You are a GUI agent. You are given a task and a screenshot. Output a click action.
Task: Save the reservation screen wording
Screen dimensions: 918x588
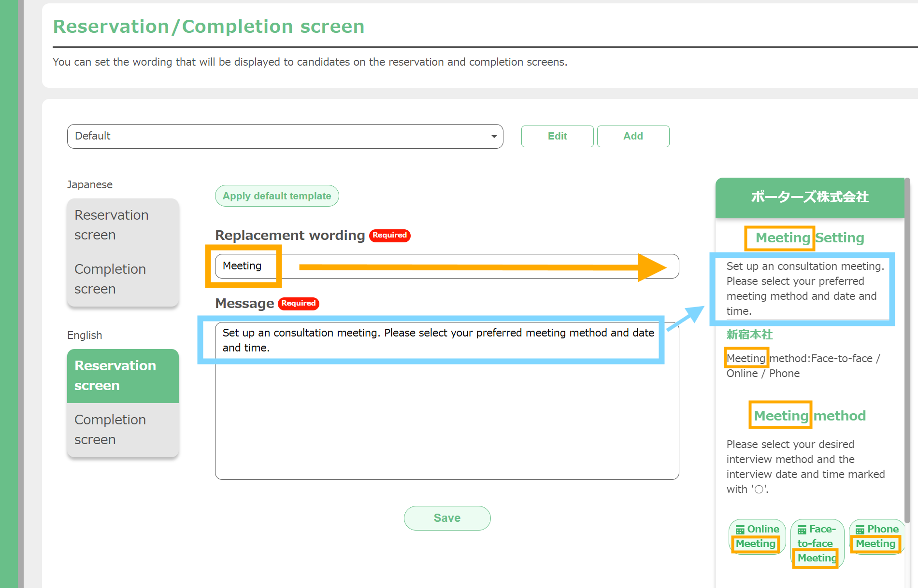[447, 518]
